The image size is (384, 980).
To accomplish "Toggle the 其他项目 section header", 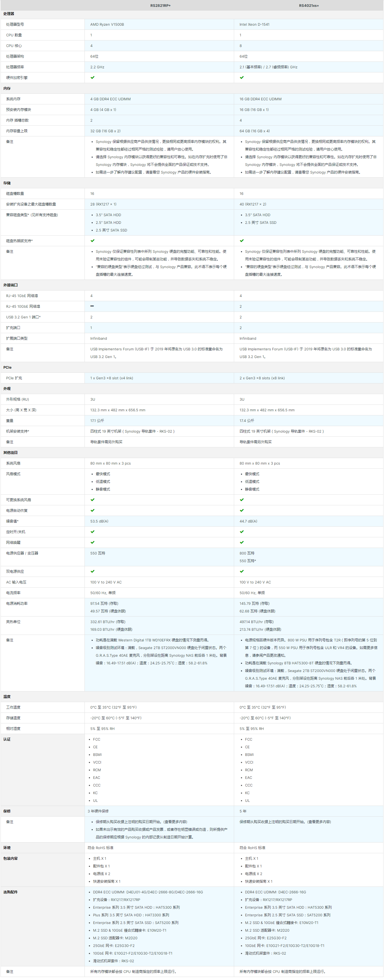I will click(11, 453).
